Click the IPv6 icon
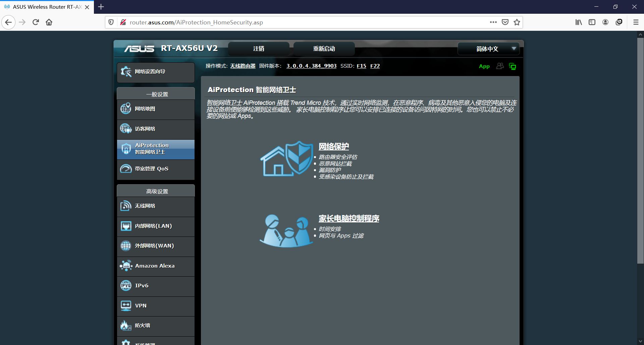Screen dimensions: 644x345 point(126,285)
